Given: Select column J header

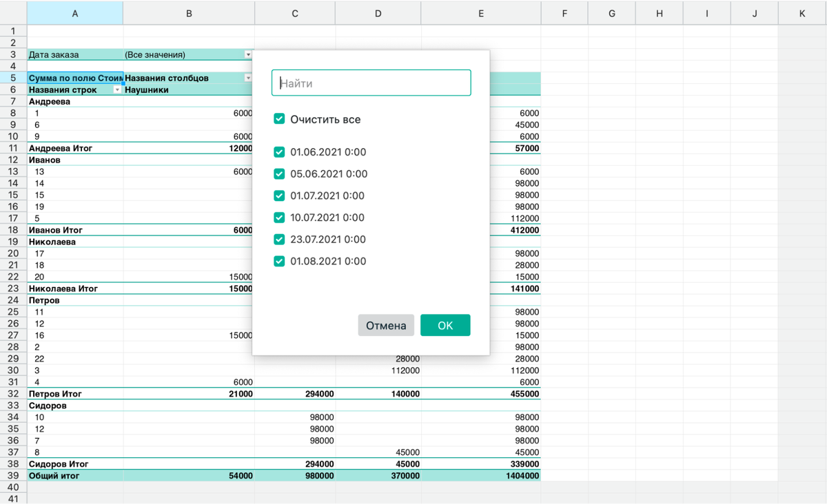Looking at the screenshot, I should click(755, 13).
